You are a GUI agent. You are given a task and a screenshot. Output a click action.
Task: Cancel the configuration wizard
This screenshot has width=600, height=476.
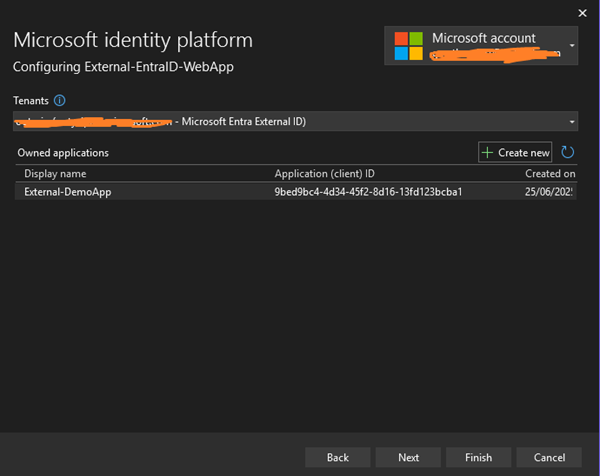pos(549,457)
